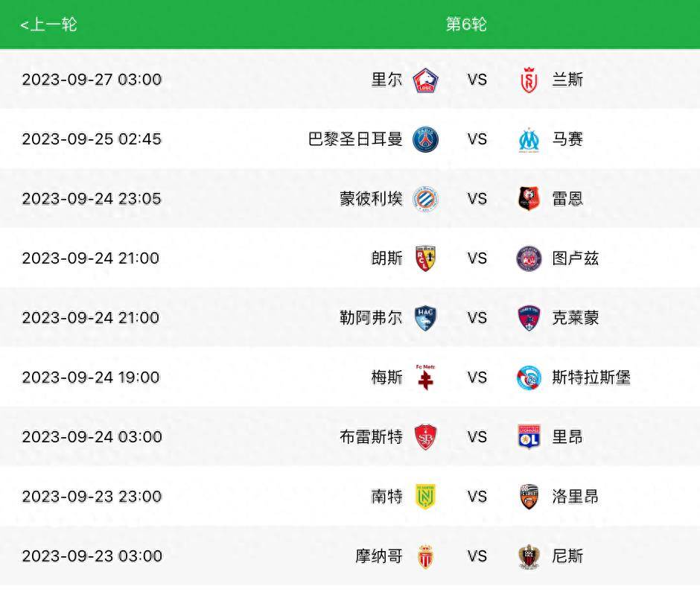The width and height of the screenshot is (700, 592).
Task: Tap the Monaco (摩纳哥) club crest
Action: point(426,556)
